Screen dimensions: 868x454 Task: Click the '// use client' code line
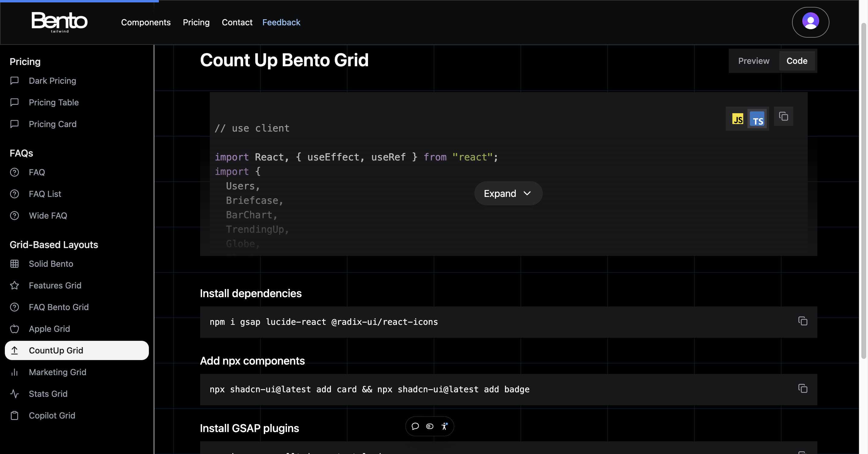click(252, 128)
